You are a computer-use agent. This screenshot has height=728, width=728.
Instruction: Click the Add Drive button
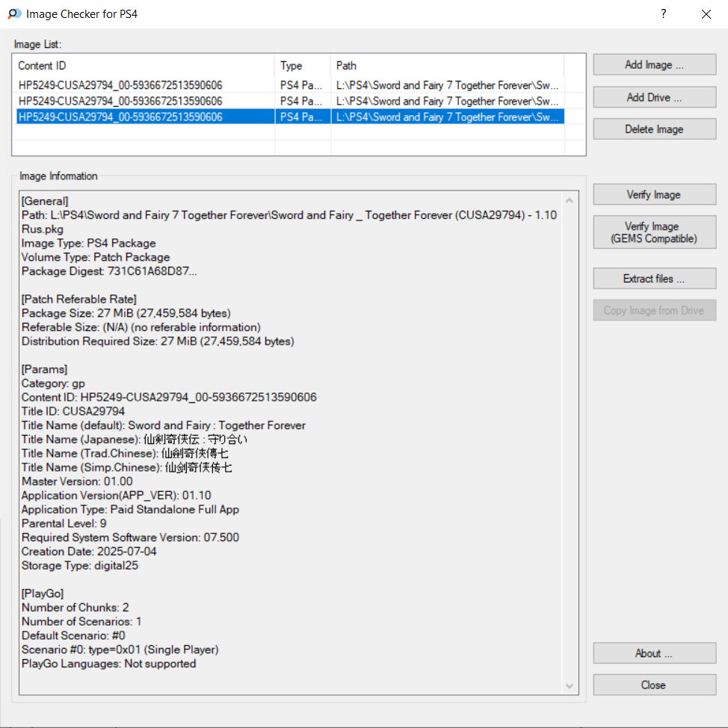tap(654, 97)
